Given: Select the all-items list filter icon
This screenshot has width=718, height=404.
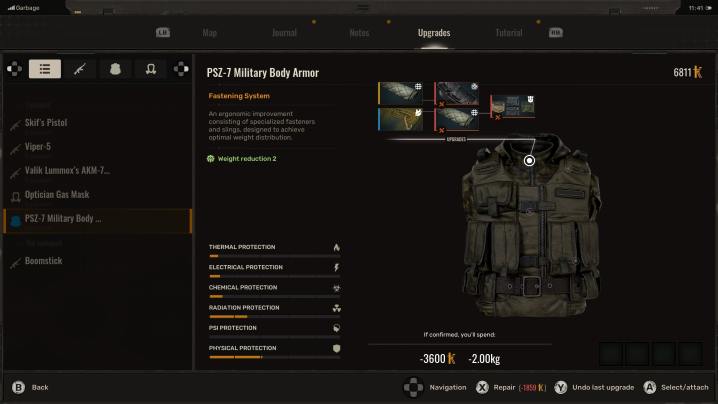Looking at the screenshot, I should point(44,69).
